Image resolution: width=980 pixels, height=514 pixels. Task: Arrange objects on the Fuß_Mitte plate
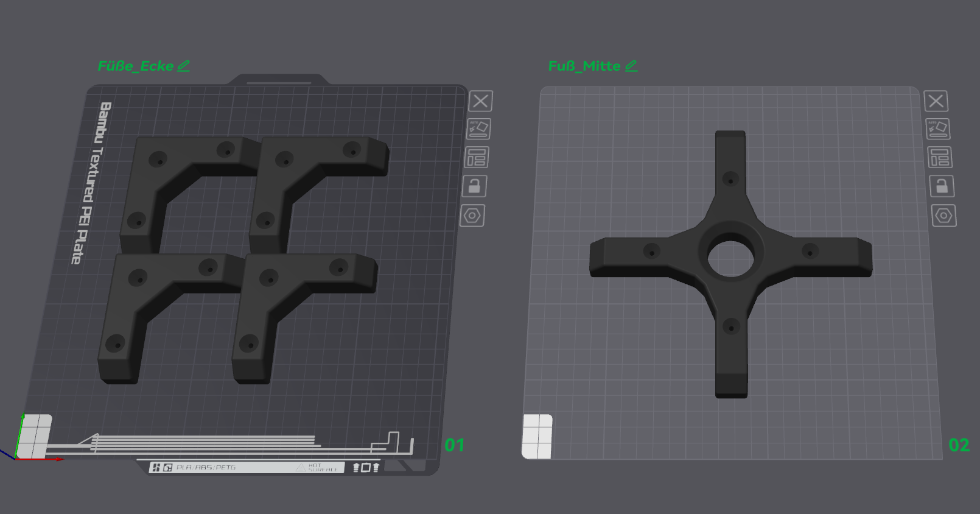tap(940, 158)
